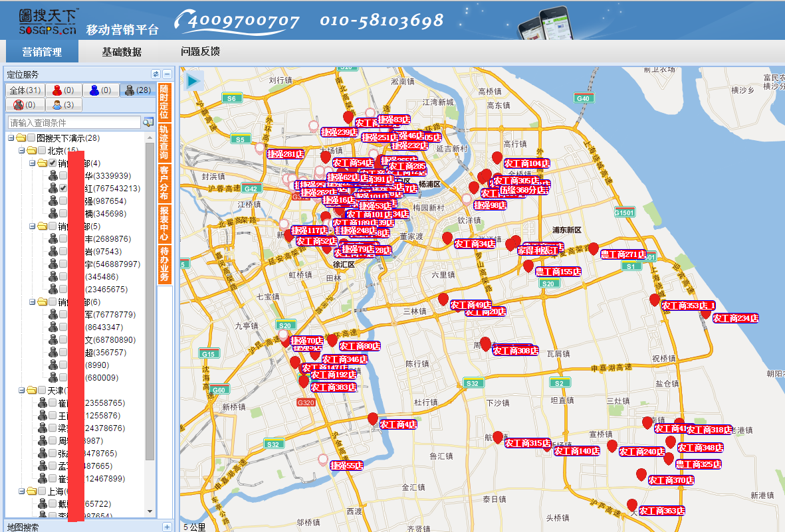Click the red marker beside 农工商34店
The height and width of the screenshot is (532, 785).
coord(447,238)
